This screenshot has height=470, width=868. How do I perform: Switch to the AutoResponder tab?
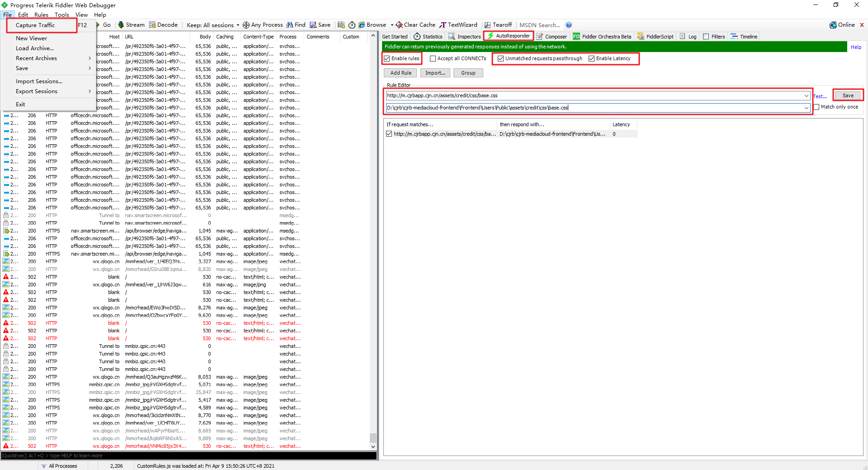(x=509, y=36)
